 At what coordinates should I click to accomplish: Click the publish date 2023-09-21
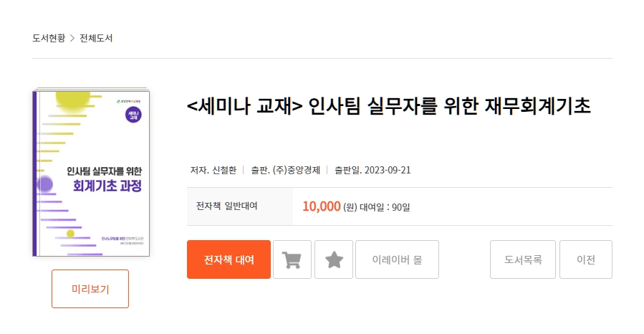388,170
